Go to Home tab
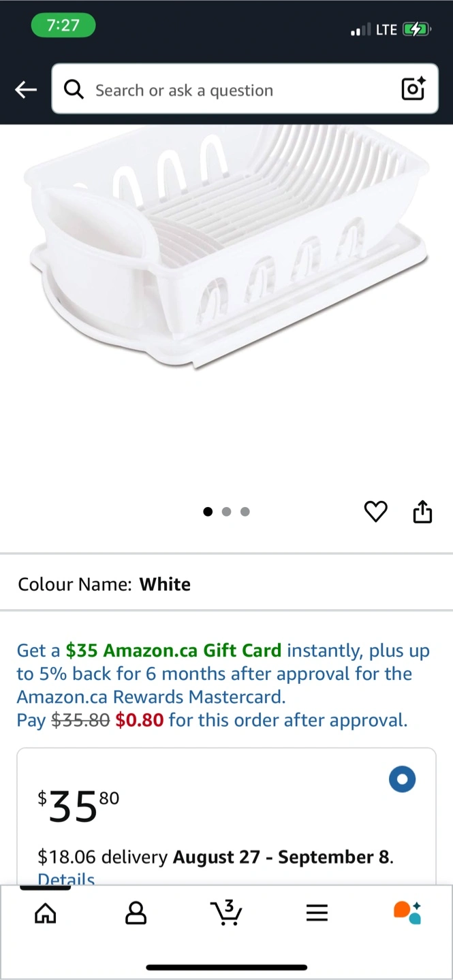The width and height of the screenshot is (453, 980). coord(46,913)
